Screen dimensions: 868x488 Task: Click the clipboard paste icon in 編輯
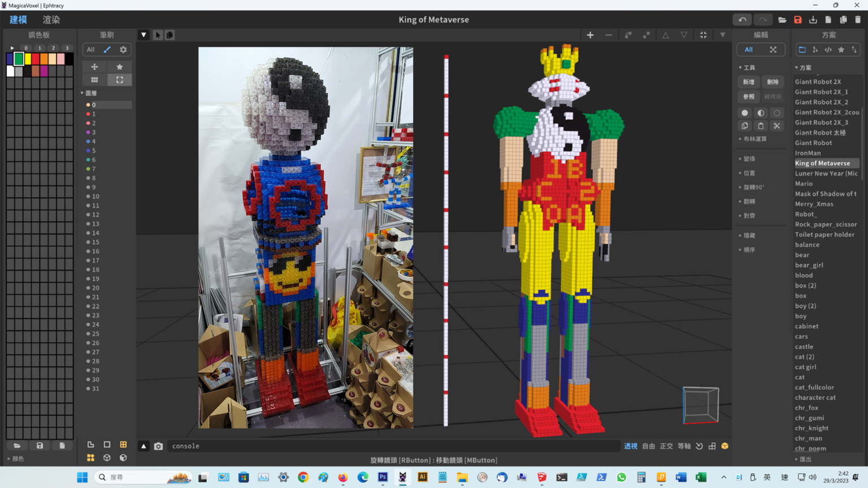point(761,126)
